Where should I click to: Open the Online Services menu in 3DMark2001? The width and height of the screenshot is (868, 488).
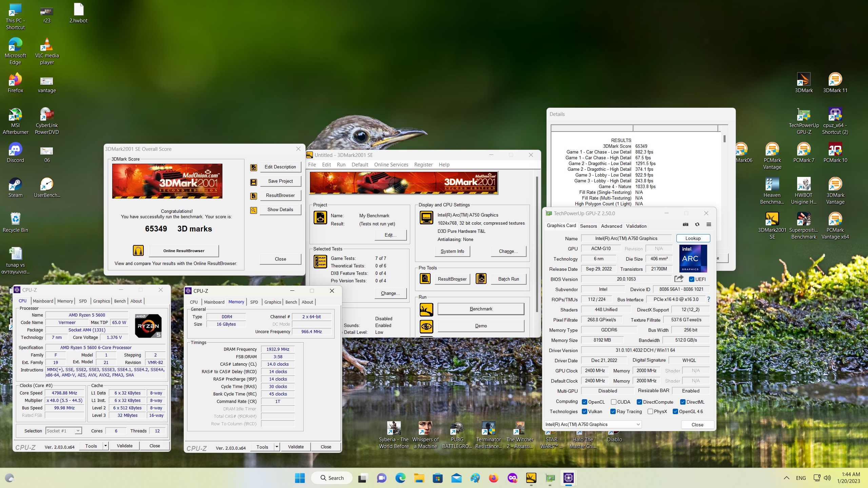coord(391,165)
